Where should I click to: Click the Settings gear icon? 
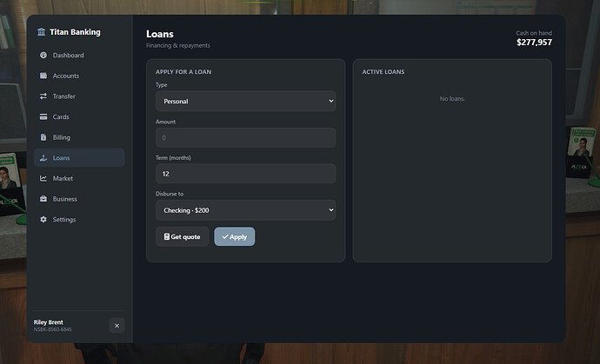43,219
